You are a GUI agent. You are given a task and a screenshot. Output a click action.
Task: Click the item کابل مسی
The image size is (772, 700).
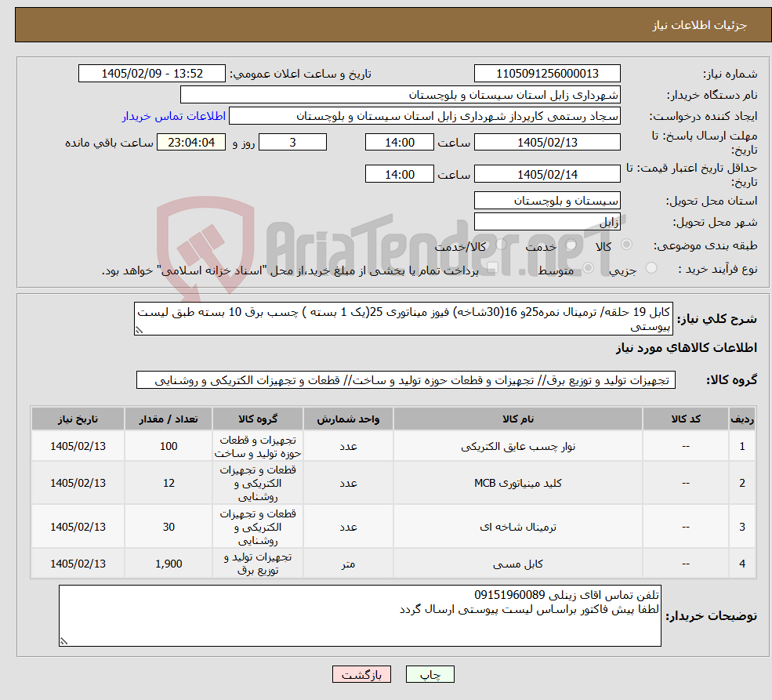518,564
